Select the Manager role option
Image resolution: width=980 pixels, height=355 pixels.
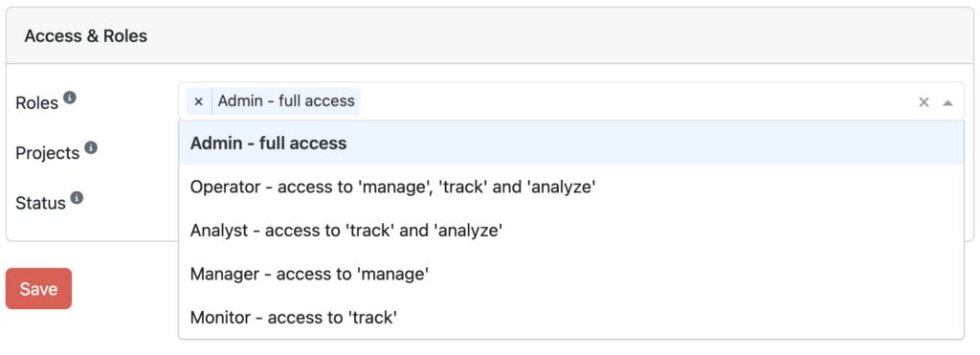pos(571,274)
